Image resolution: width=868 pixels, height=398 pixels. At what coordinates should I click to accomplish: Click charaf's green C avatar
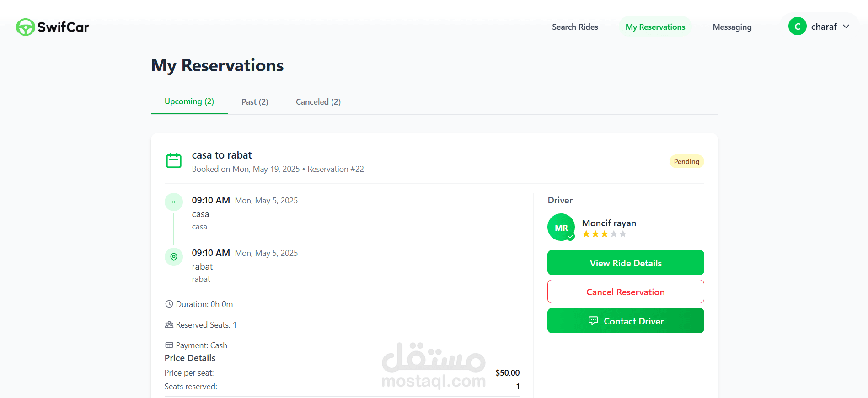798,26
